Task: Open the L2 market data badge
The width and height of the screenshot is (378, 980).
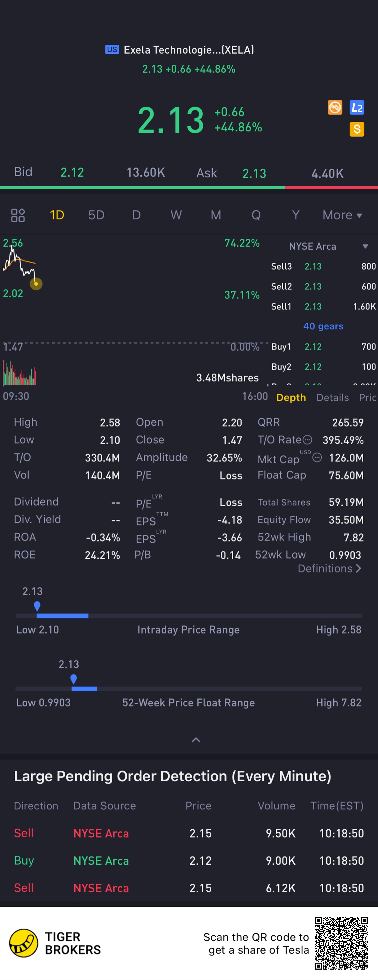Action: pos(357,108)
